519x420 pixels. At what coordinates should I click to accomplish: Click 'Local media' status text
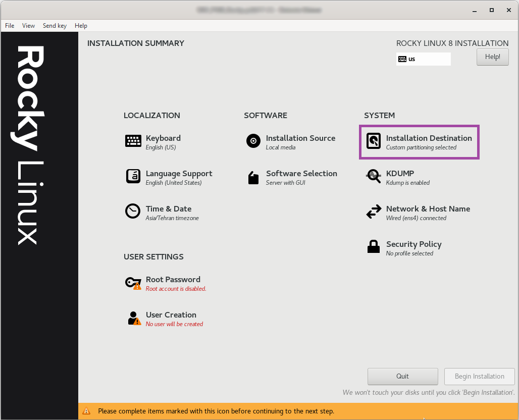click(x=281, y=147)
